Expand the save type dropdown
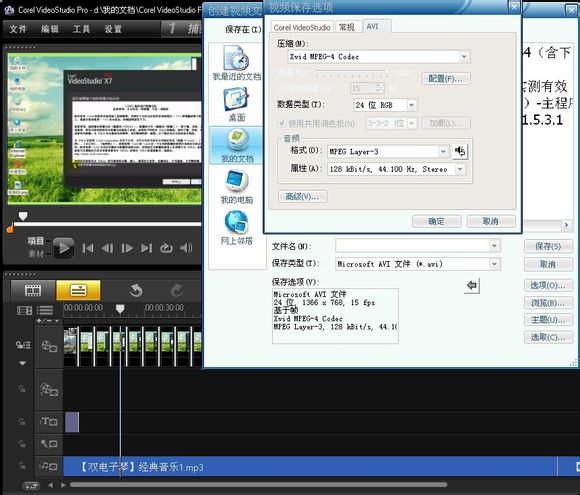This screenshot has height=495, width=580. click(494, 264)
